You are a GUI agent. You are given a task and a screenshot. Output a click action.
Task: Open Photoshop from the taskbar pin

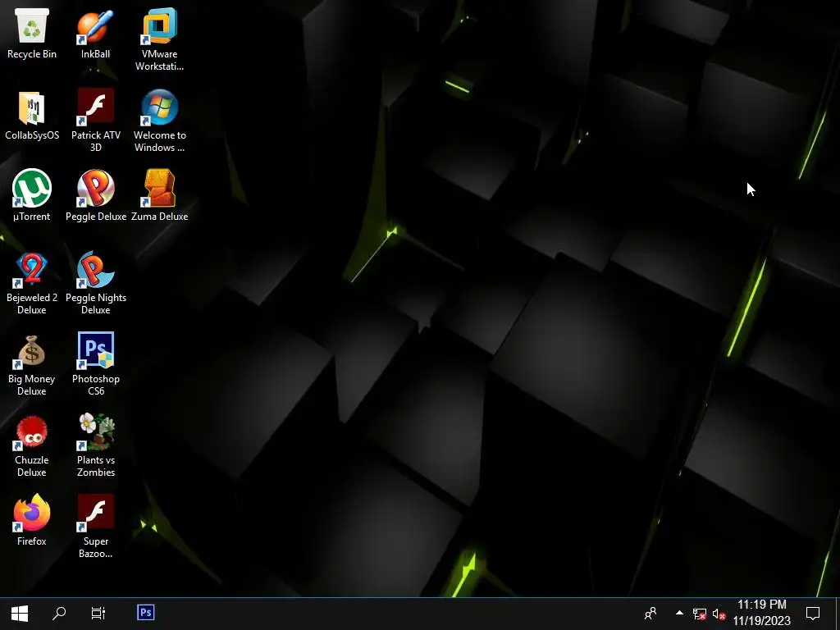point(146,614)
